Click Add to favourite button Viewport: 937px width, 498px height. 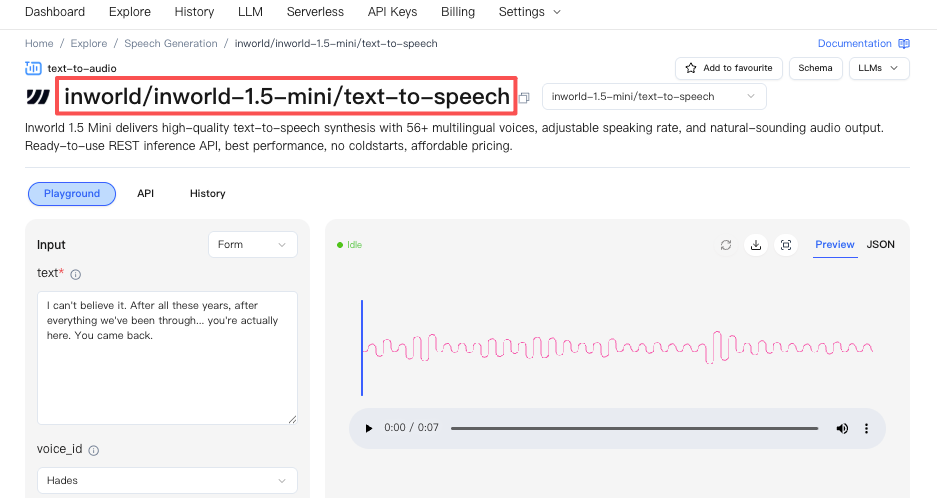pyautogui.click(x=728, y=68)
